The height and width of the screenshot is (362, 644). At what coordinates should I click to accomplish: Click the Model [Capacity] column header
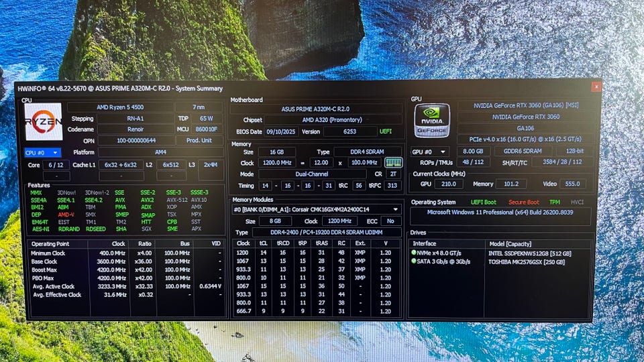[x=513, y=244]
